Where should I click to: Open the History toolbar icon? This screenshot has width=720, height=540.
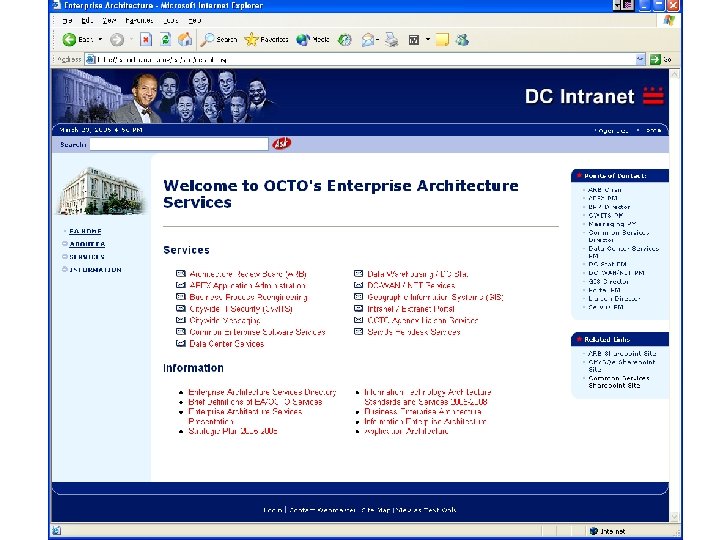344,40
